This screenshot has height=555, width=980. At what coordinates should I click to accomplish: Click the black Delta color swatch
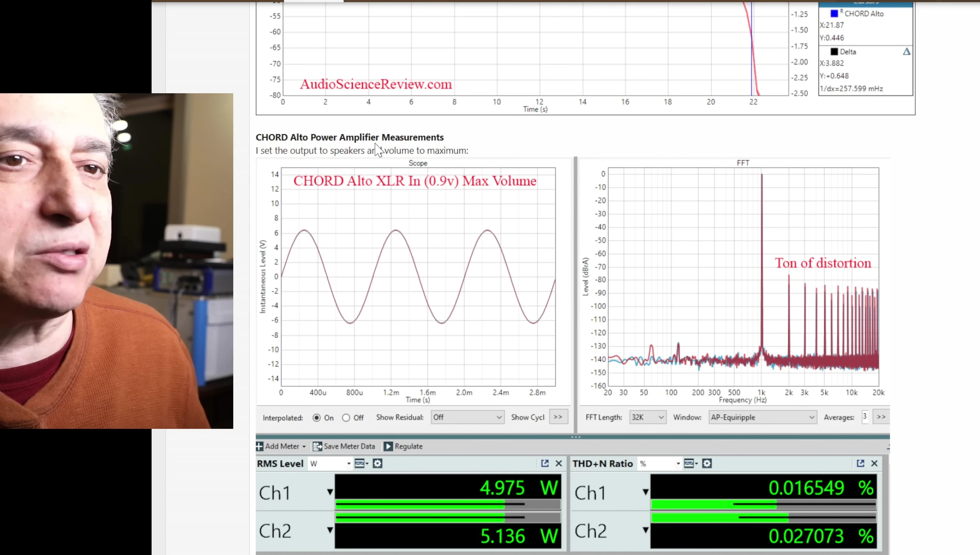(x=834, y=52)
